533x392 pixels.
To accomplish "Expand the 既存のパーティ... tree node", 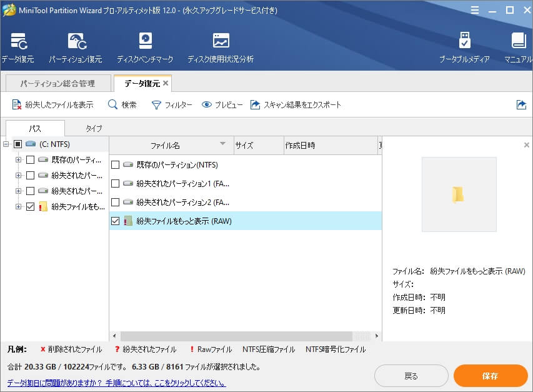I will point(18,159).
